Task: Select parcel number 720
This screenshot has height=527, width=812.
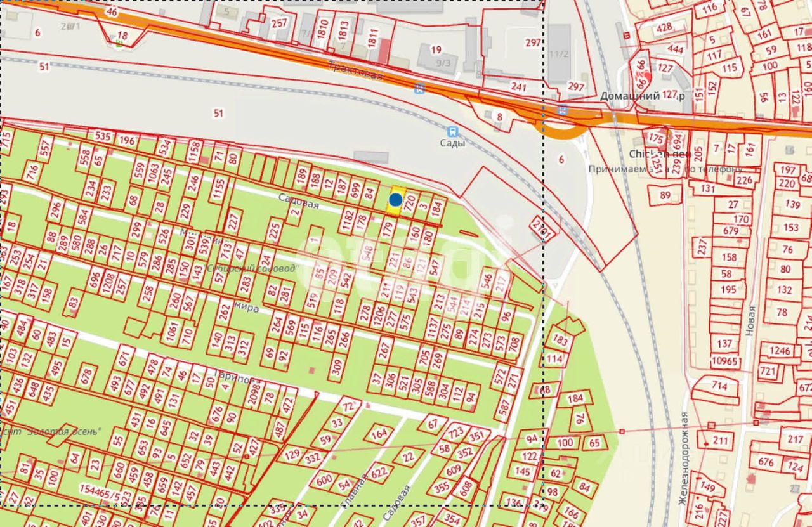Action: [x=409, y=204]
